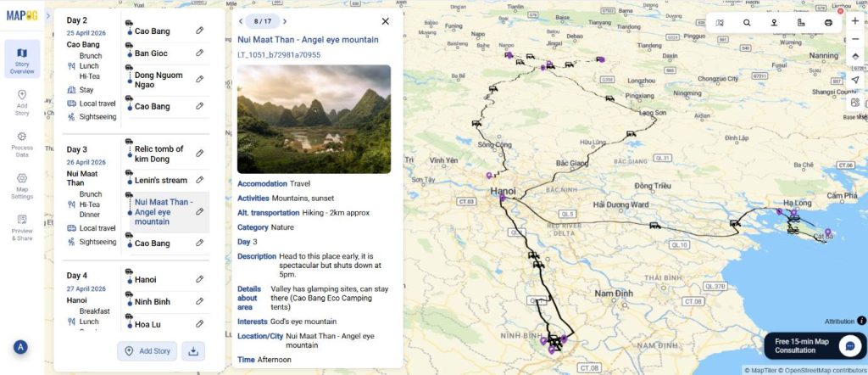Reset map bearing with the compass button
This screenshot has width=868, height=375.
[x=855, y=57]
